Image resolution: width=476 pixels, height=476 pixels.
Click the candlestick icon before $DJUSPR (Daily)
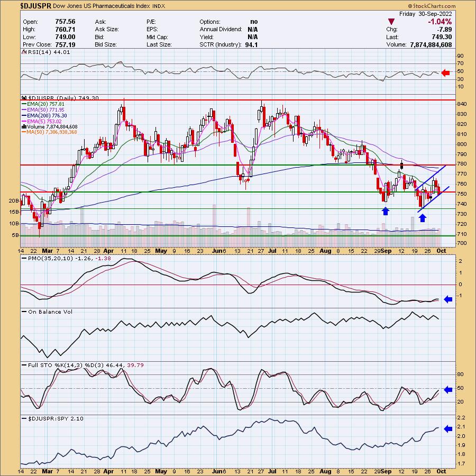point(24,98)
